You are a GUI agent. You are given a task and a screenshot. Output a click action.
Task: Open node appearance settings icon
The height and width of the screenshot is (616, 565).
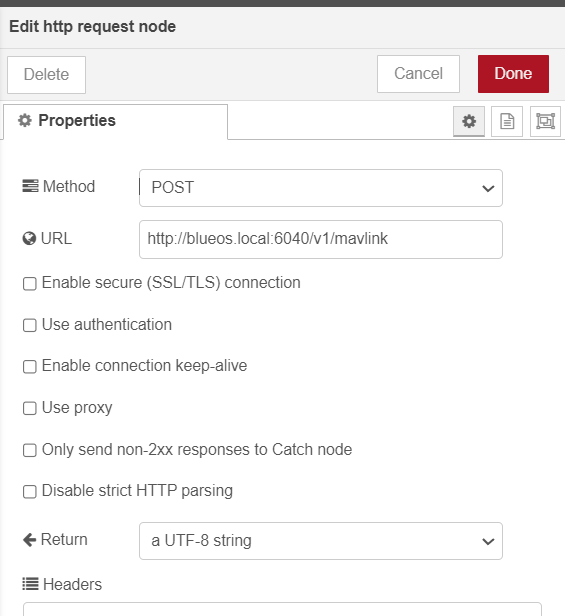[x=545, y=121]
